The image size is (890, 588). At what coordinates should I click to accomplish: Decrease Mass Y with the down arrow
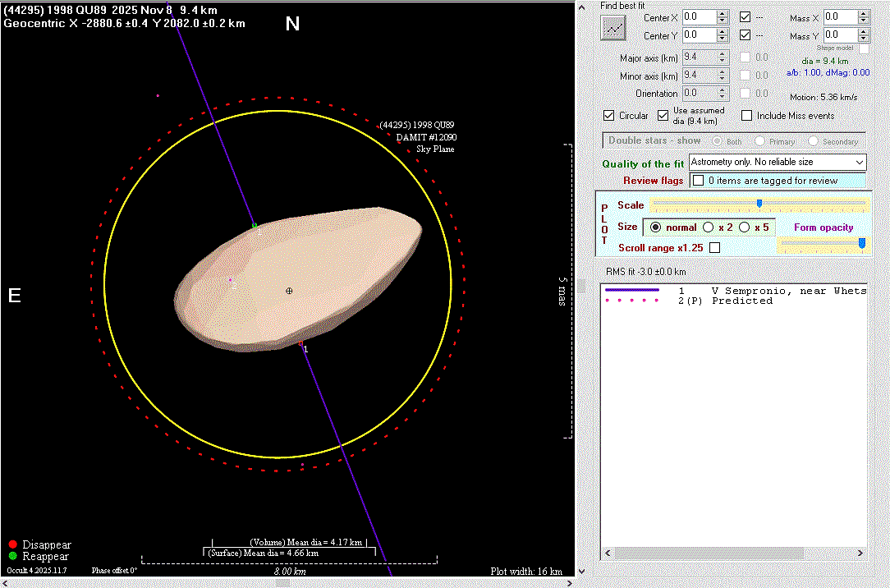coord(864,39)
